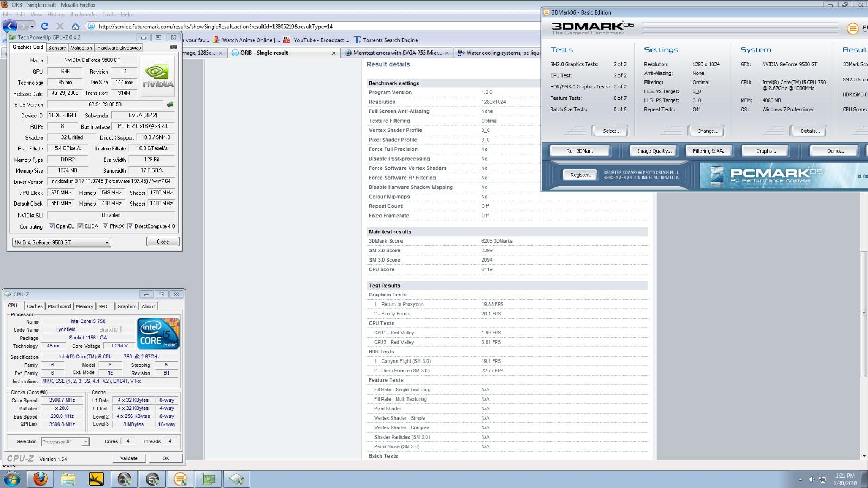Click the BIOS save chip icon in GPU-Z
The height and width of the screenshot is (488, 868).
pyautogui.click(x=170, y=104)
